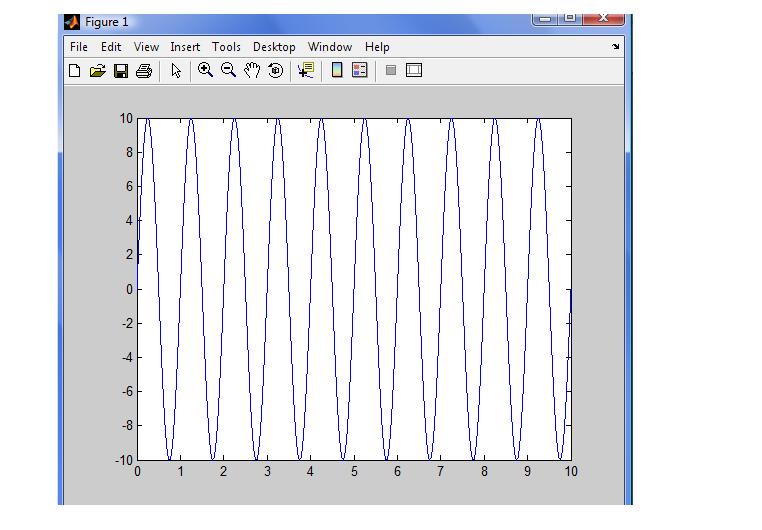Click the x-axis tick label 2

tap(224, 471)
